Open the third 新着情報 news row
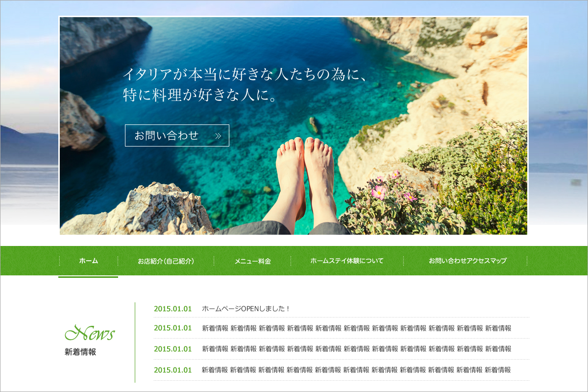The image size is (588, 392). pyautogui.click(x=341, y=349)
